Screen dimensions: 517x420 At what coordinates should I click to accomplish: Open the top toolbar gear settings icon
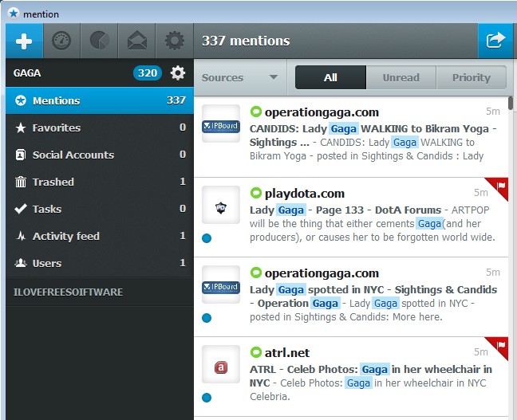point(175,41)
